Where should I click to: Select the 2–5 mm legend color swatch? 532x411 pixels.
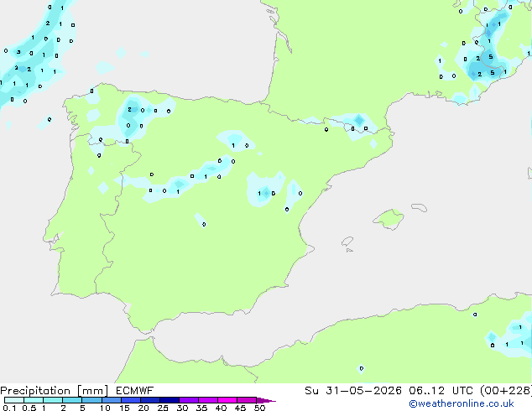click(x=72, y=400)
